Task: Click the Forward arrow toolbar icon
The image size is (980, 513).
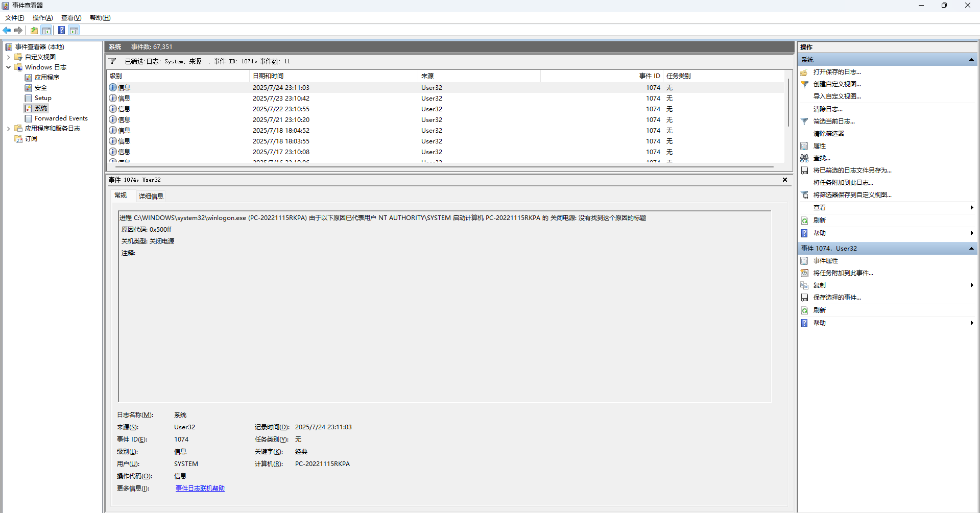Action: click(18, 31)
